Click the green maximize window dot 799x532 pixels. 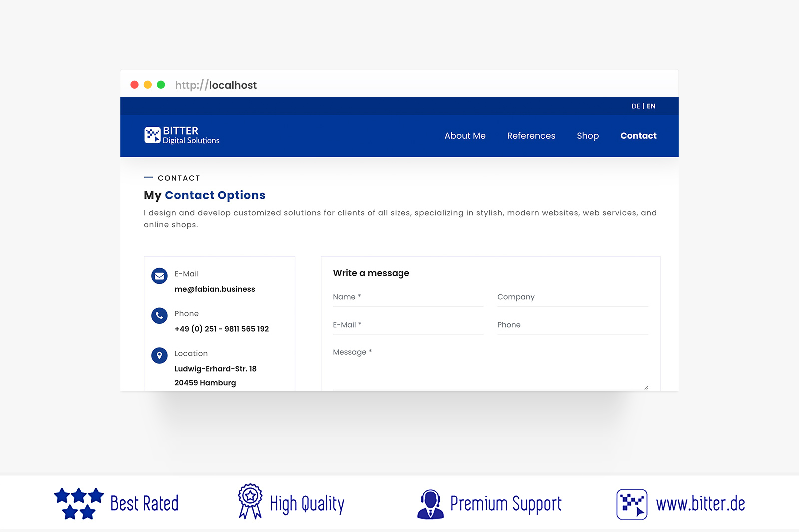click(161, 85)
